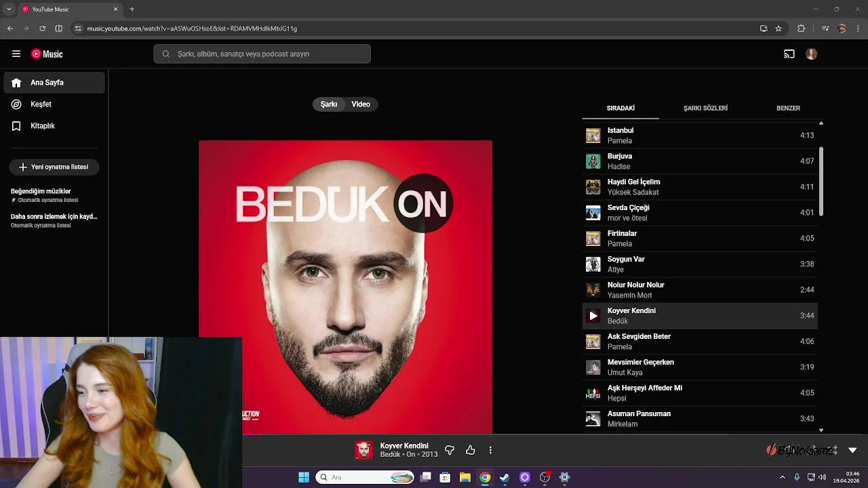Open the media controls icon in Chrome toolbar
868x488 pixels.
pos(825,28)
